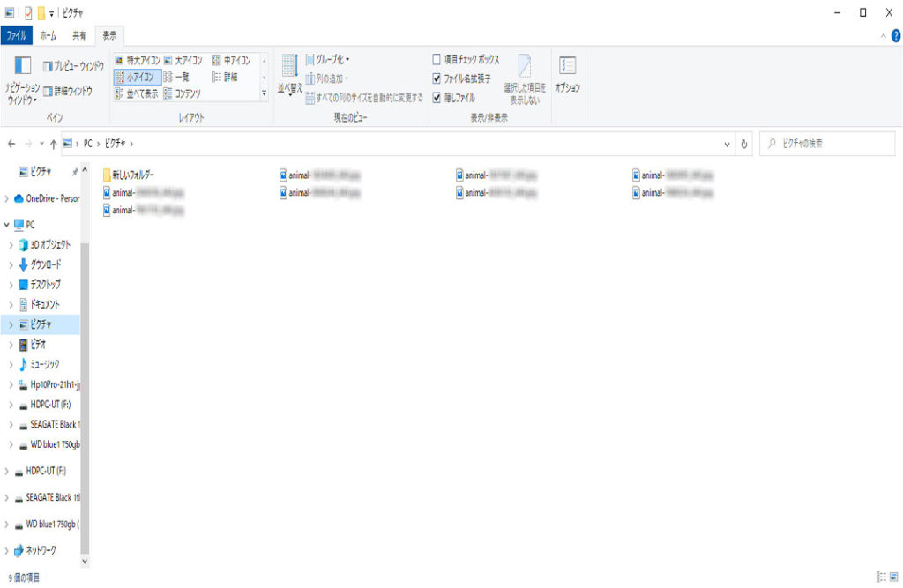
Task: Expand the ダウンロード tree node
Action: click(x=10, y=264)
